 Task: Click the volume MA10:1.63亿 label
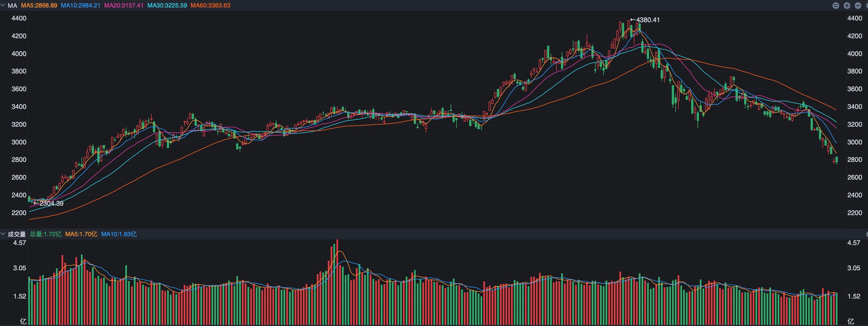tap(119, 234)
